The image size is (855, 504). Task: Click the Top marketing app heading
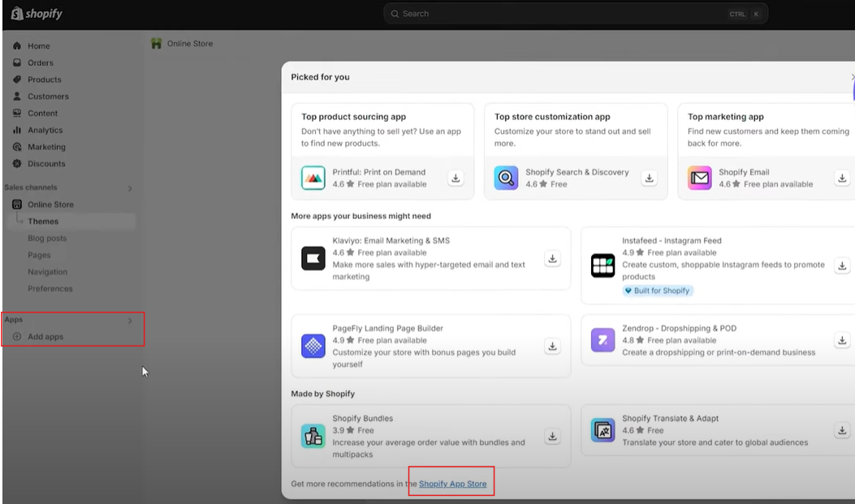coord(726,117)
